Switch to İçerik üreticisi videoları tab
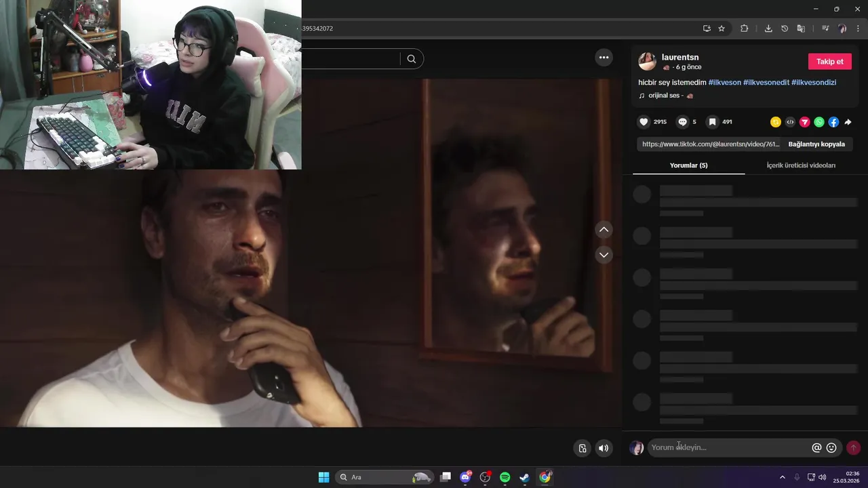868x488 pixels. click(x=801, y=165)
